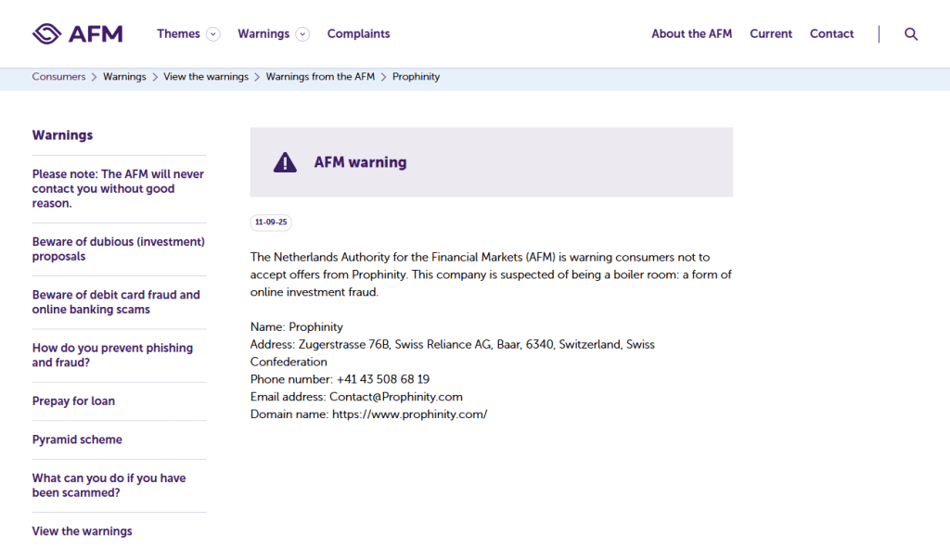This screenshot has height=560, width=950.
Task: Click the AFM warning heading text
Action: pyautogui.click(x=360, y=162)
